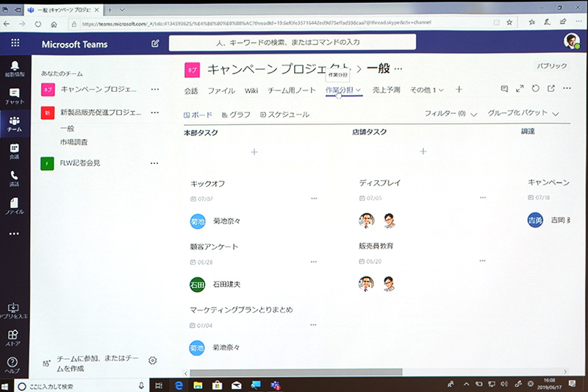Click the new chat compose icon
This screenshot has height=392, width=588.
point(155,43)
